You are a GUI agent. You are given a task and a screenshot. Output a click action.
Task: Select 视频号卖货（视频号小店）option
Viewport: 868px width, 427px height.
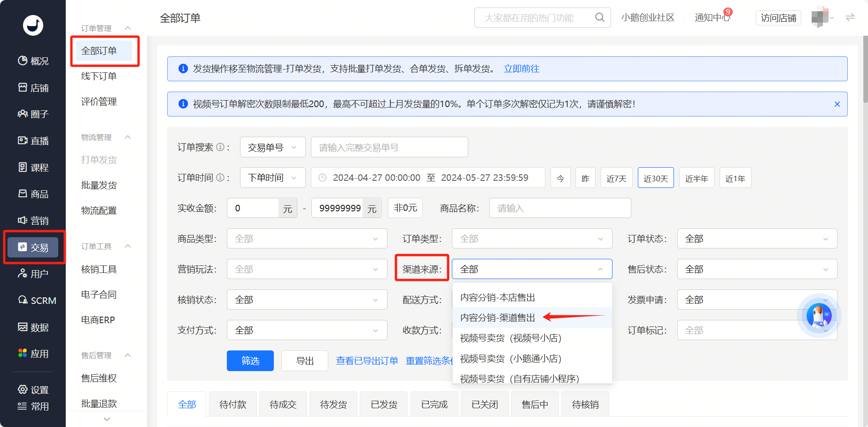pyautogui.click(x=532, y=338)
